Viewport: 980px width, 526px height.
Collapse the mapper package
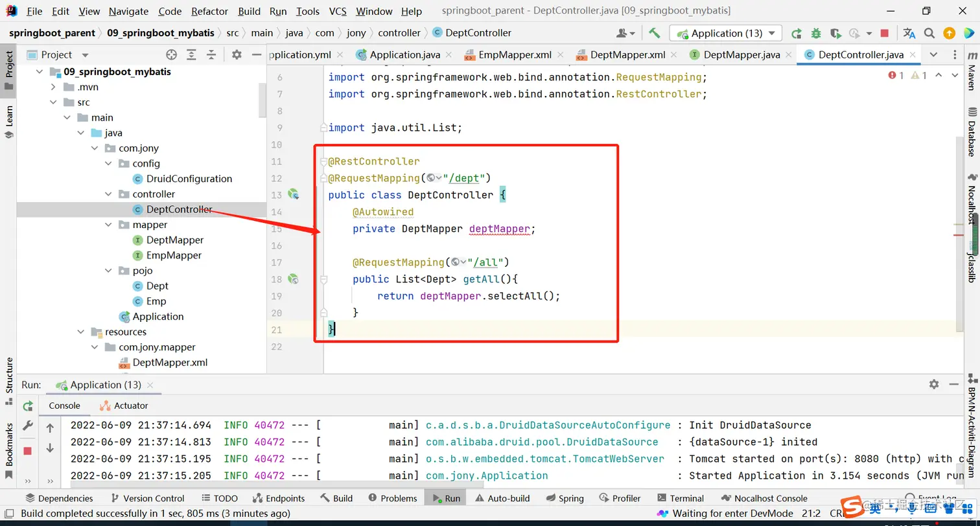pyautogui.click(x=108, y=225)
